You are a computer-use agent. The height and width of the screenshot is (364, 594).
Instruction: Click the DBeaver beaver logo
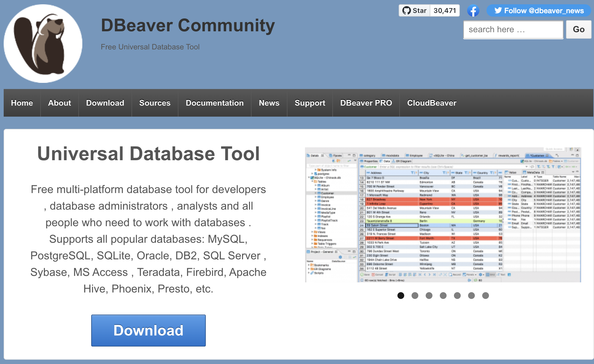pyautogui.click(x=43, y=43)
